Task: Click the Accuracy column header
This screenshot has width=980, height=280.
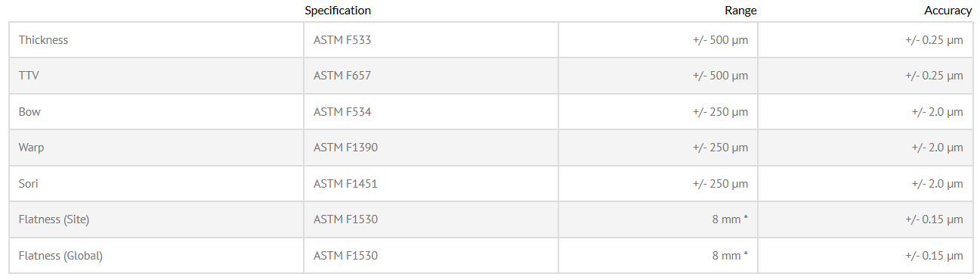Action: (x=948, y=11)
